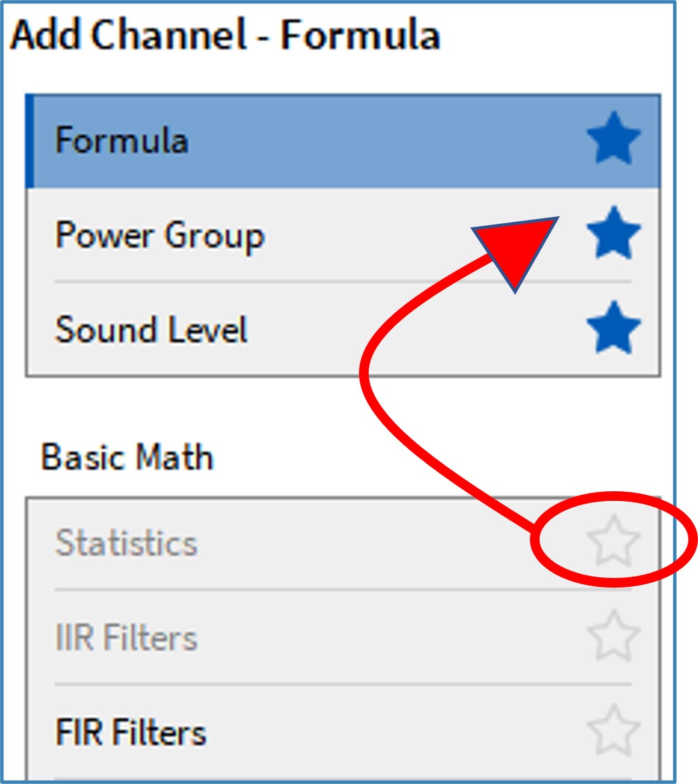
Task: Click the Add Channel - Formula title
Action: [x=225, y=36]
